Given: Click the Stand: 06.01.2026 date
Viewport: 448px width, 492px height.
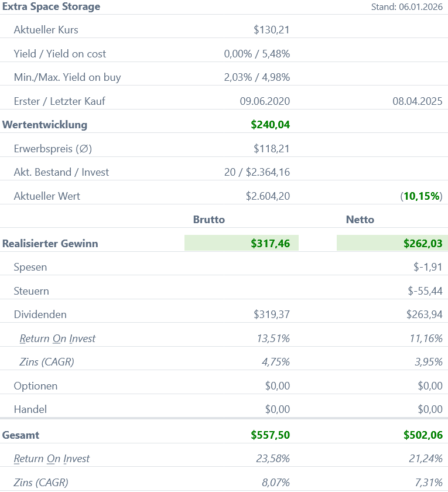Looking at the screenshot, I should (406, 7).
